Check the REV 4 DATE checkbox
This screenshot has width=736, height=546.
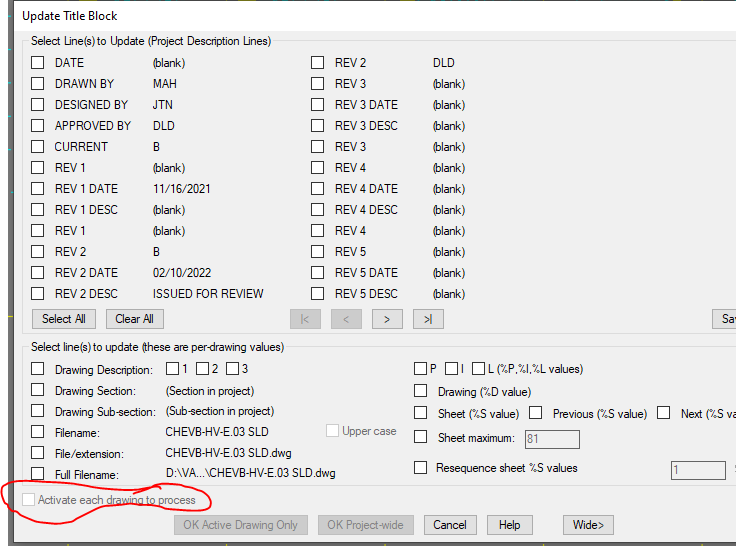click(317, 188)
